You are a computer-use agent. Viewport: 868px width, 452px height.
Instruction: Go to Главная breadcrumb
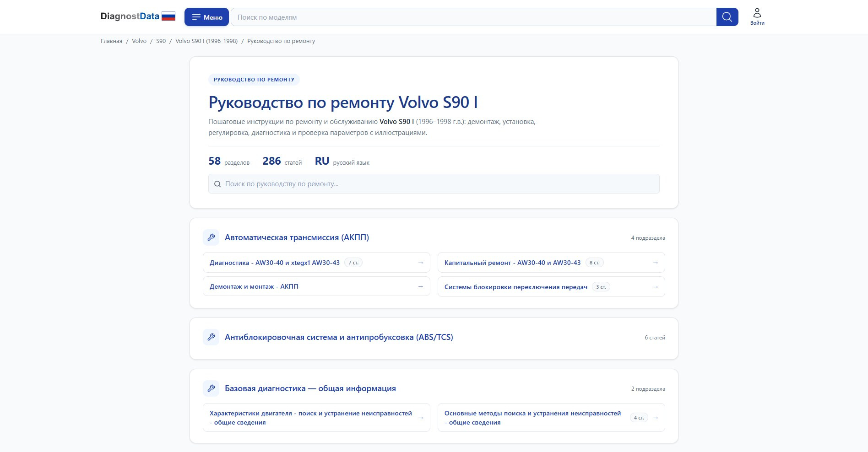[x=111, y=41]
